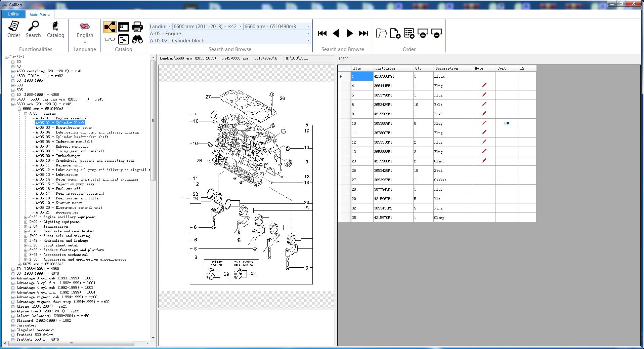This screenshot has height=349, width=644.
Task: Open the language dropdown arrow under English
Action: 85,43
